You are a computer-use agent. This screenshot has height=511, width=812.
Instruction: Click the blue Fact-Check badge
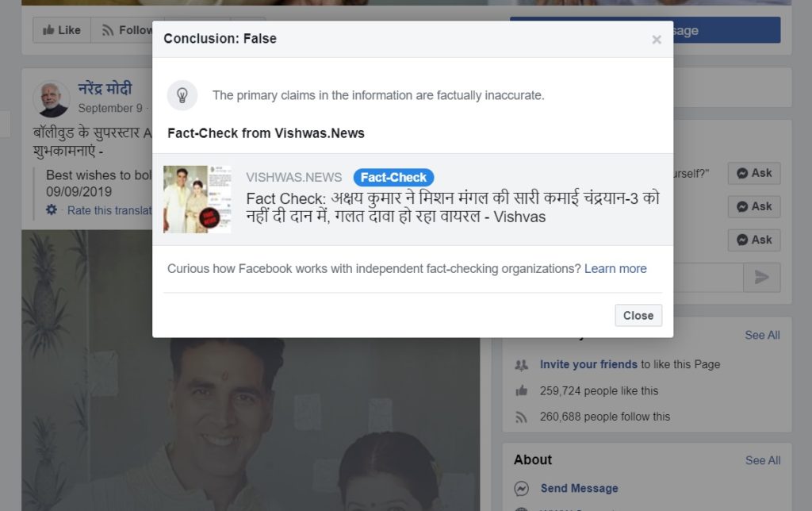click(x=393, y=177)
